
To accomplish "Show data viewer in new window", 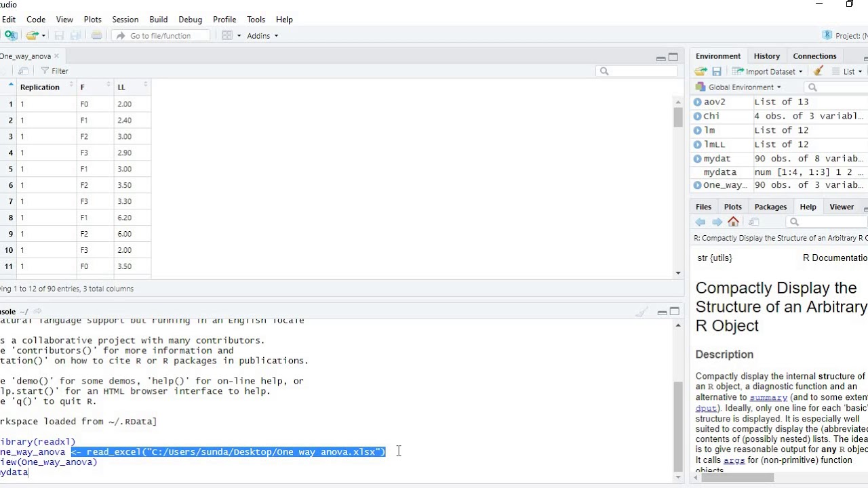I will [x=23, y=71].
